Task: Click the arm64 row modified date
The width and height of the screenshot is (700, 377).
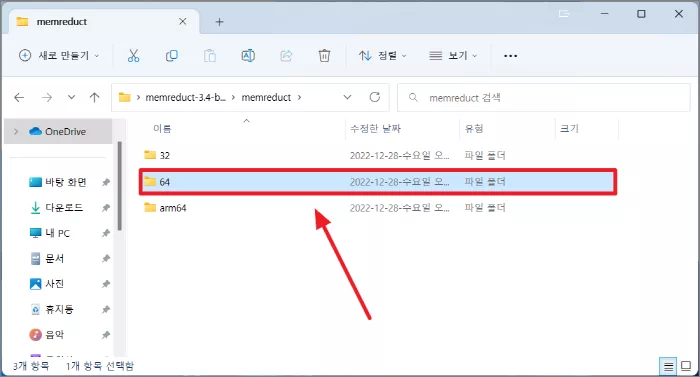Action: pyautogui.click(x=399, y=208)
